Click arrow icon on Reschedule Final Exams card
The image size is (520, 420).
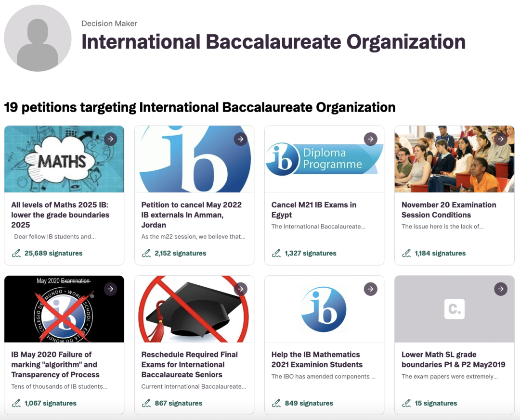(240, 289)
